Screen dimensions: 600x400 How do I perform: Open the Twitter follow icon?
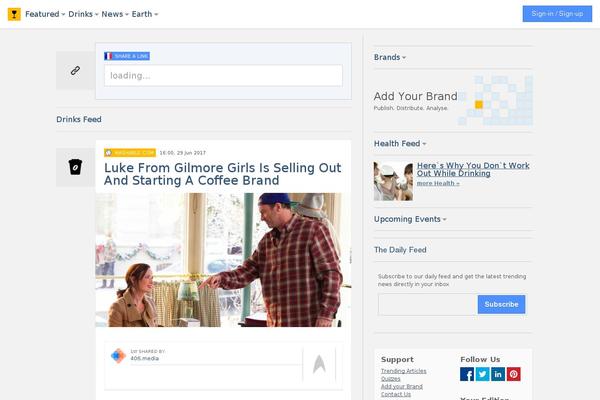pyautogui.click(x=483, y=374)
